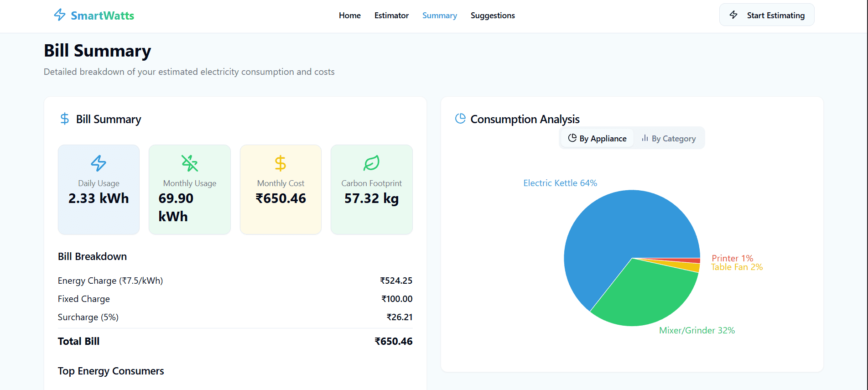The width and height of the screenshot is (868, 390).
Task: Click the crossed-out bolt icon above Monthly Usage
Action: [190, 163]
